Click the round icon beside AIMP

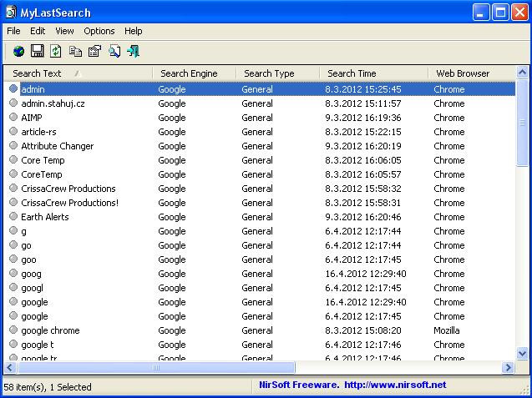[13, 118]
